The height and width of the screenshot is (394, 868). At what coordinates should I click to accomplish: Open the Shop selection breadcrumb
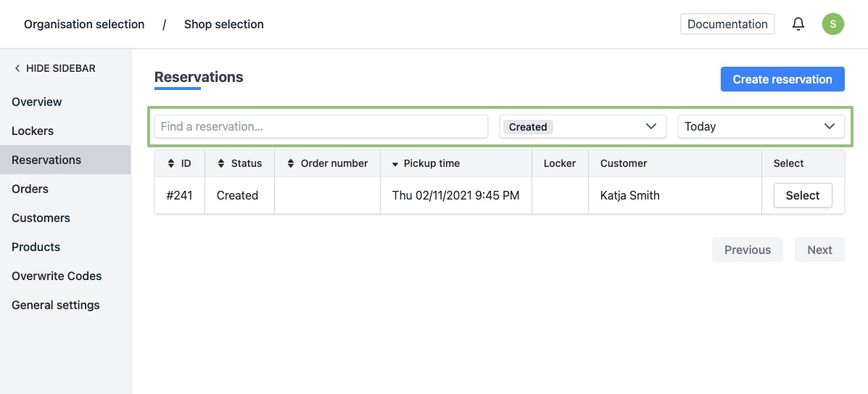coord(223,25)
